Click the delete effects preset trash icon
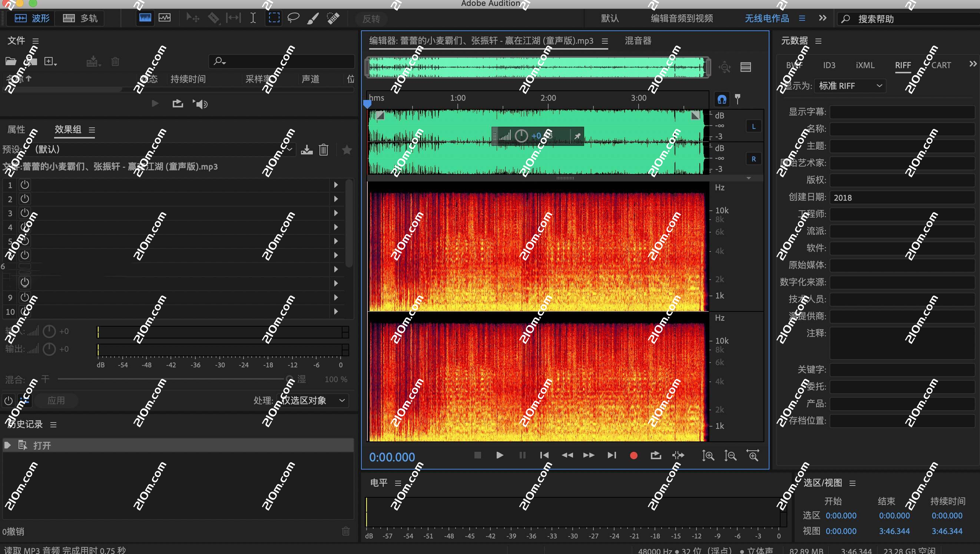Viewport: 980px width, 554px height. pos(323,150)
